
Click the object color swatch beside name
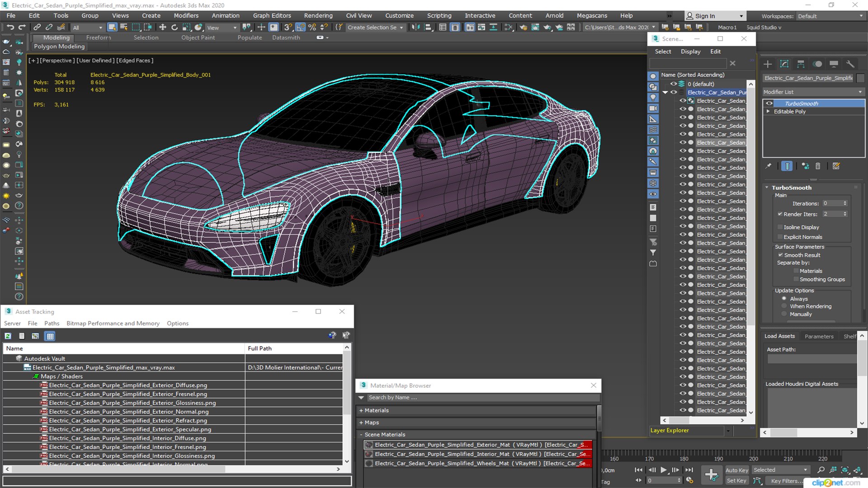860,78
